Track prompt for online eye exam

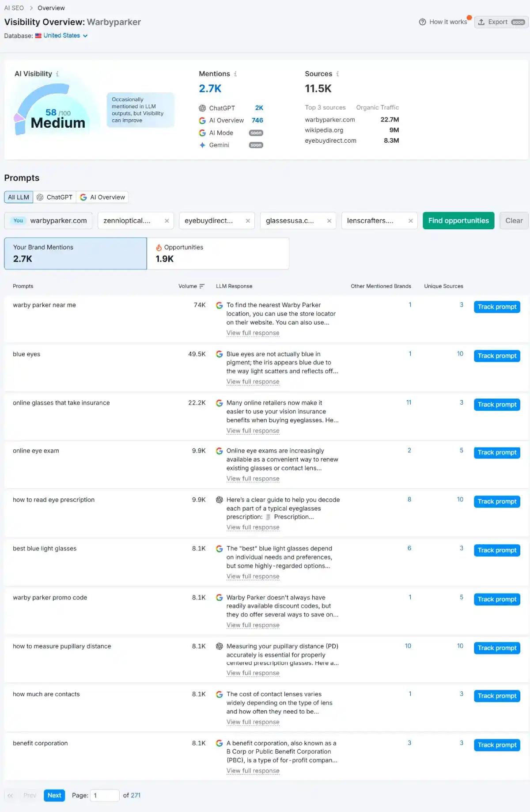[497, 453]
